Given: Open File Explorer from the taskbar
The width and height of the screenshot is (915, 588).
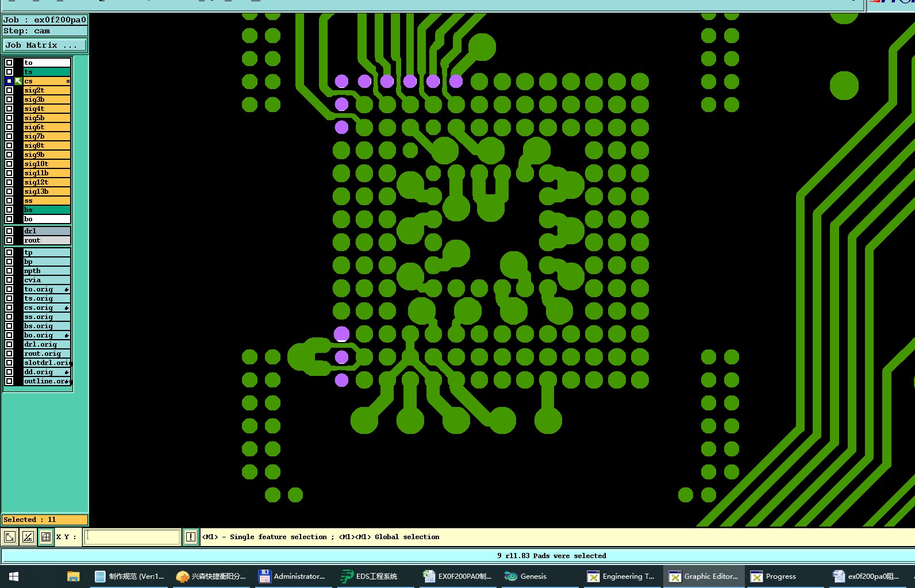Looking at the screenshot, I should click(x=73, y=576).
